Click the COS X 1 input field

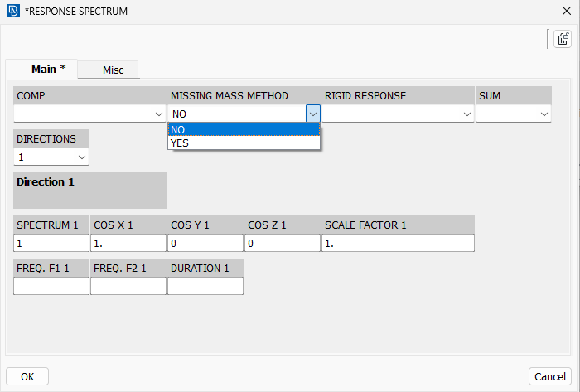pyautogui.click(x=128, y=243)
